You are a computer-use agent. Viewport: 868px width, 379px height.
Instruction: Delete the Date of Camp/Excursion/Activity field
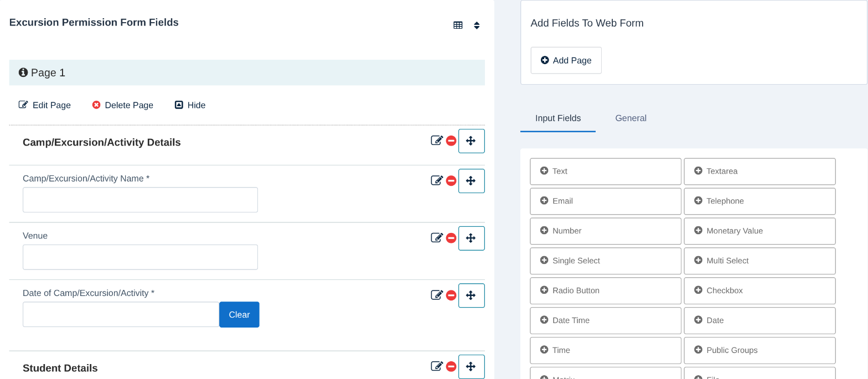451,295
